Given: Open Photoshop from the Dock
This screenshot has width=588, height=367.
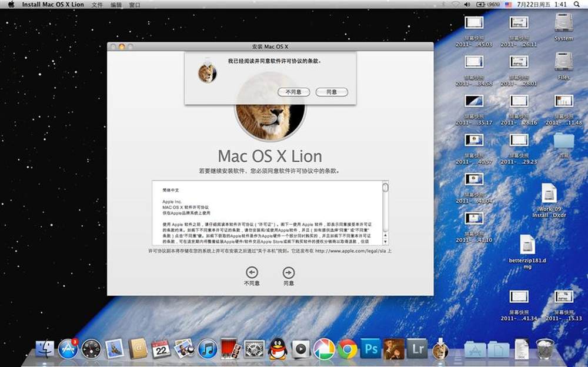Looking at the screenshot, I should click(x=370, y=349).
